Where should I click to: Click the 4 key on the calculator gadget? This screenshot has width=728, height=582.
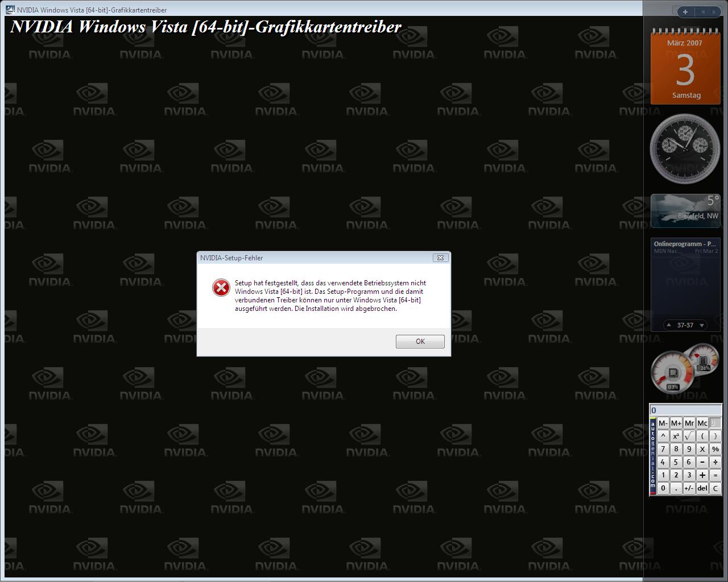click(663, 462)
